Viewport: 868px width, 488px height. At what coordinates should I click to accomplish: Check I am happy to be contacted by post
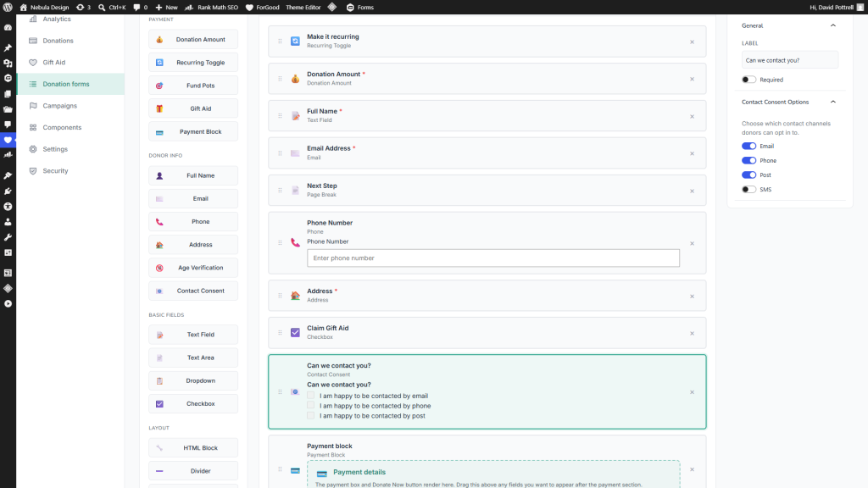310,415
